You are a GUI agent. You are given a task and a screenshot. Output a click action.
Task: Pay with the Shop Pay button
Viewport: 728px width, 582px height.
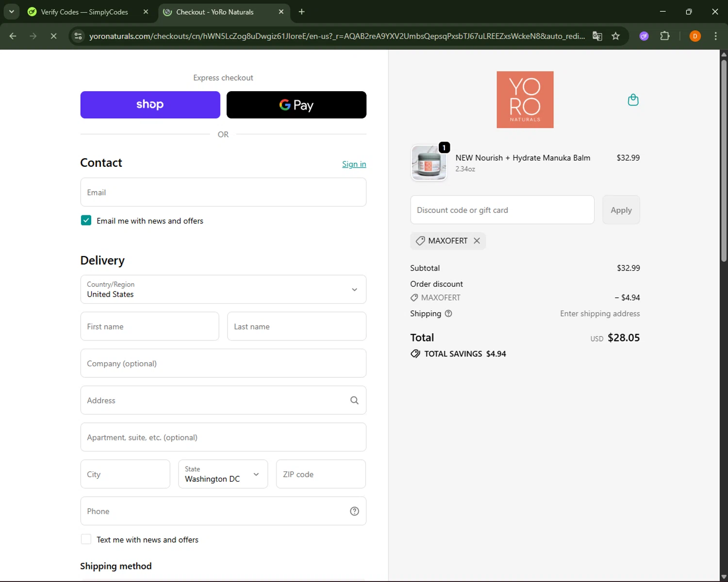pyautogui.click(x=150, y=105)
